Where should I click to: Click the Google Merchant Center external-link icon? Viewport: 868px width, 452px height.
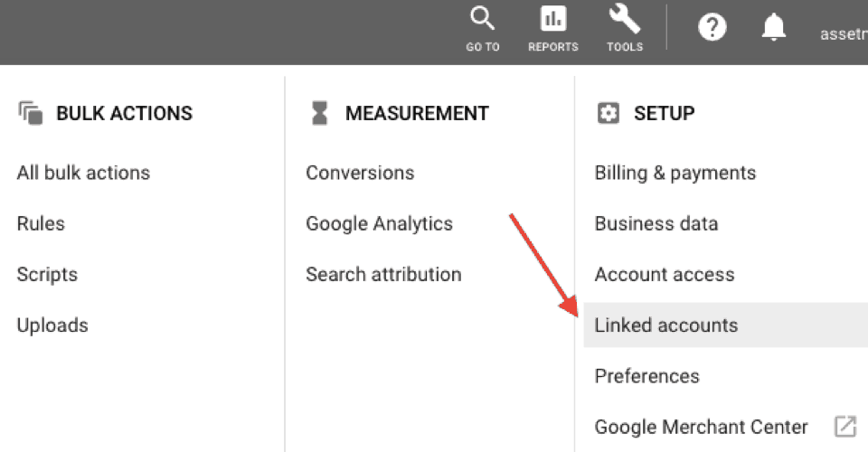(844, 427)
